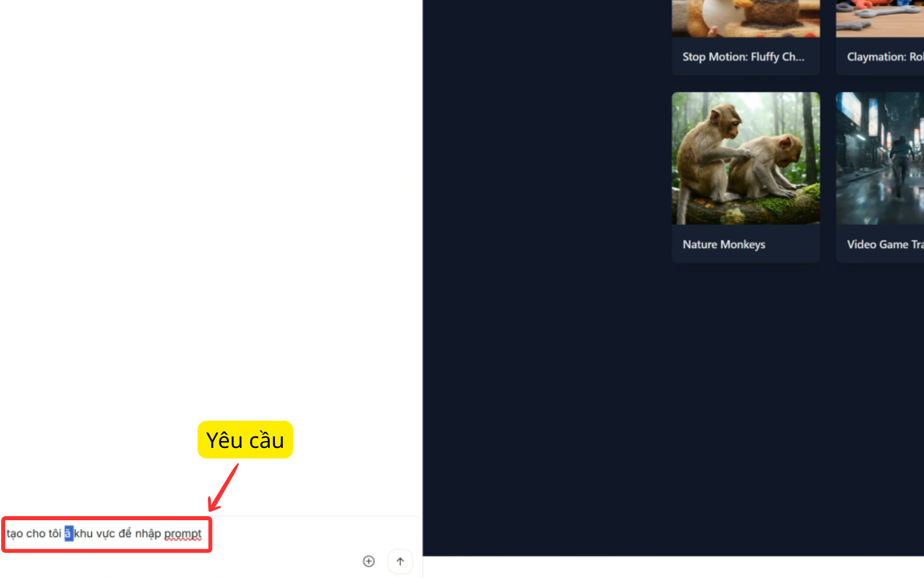924x578 pixels.
Task: Open the Stop Motion: Fluffy Ch... thumbnail image
Action: pos(746,18)
